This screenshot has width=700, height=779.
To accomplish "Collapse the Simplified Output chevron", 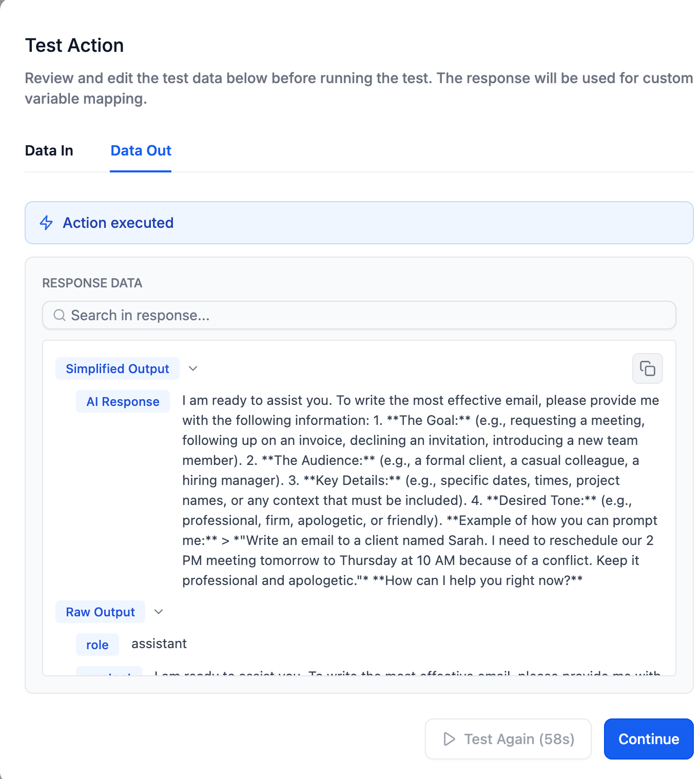I will [x=193, y=368].
